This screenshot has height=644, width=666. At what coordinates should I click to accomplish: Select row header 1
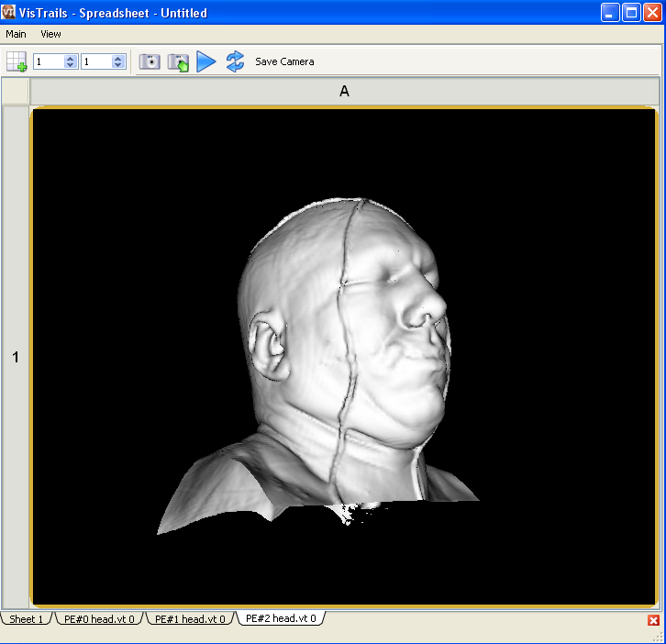click(x=16, y=357)
